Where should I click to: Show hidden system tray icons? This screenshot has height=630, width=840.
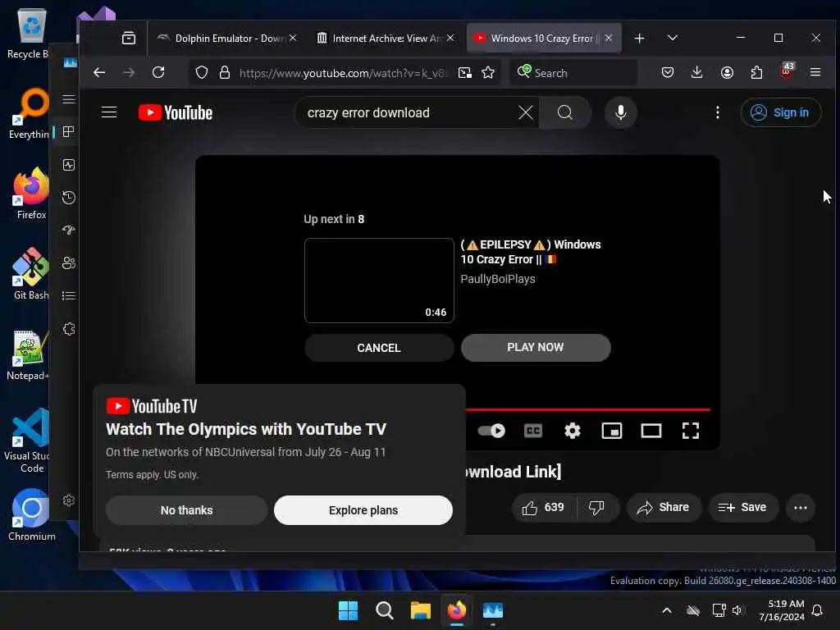[x=667, y=610]
